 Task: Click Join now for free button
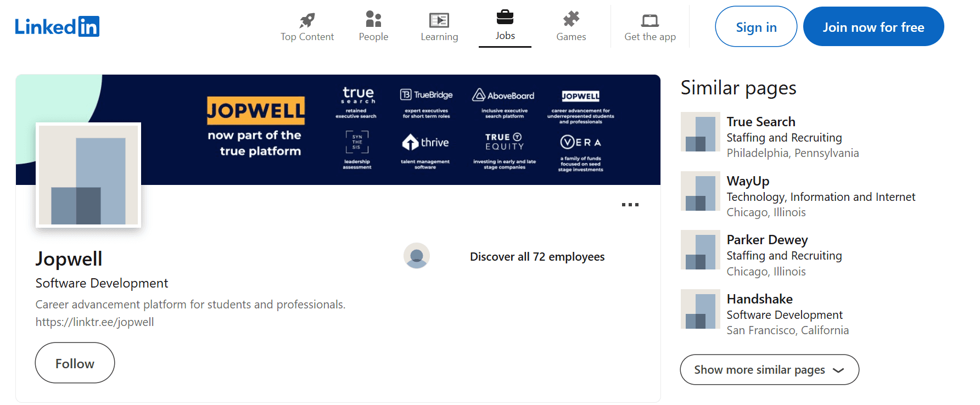click(x=873, y=26)
